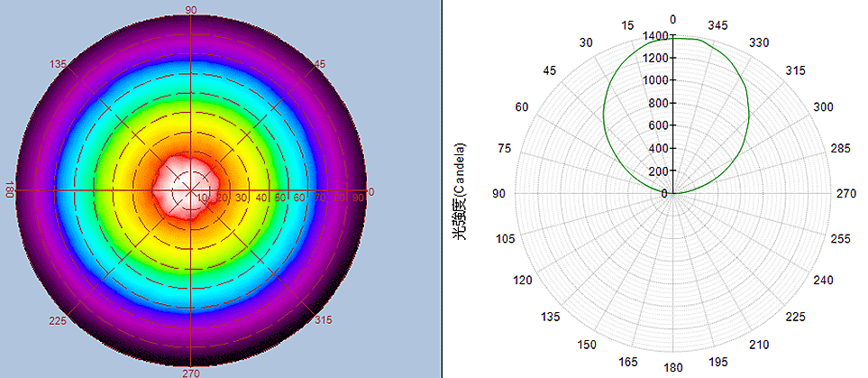This screenshot has height=378, width=868.
Task: Click the 600 tick on the intensity axis
Action: pyautogui.click(x=658, y=125)
